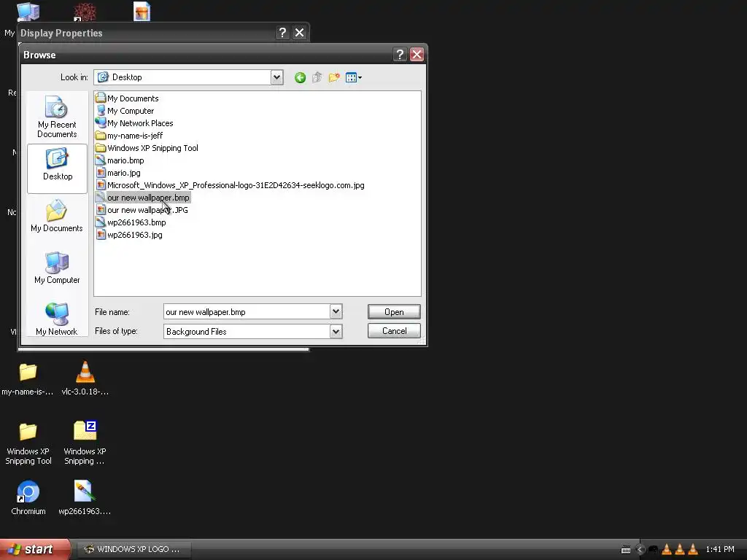This screenshot has width=747, height=560.
Task: Click into the File name text field
Action: point(247,312)
